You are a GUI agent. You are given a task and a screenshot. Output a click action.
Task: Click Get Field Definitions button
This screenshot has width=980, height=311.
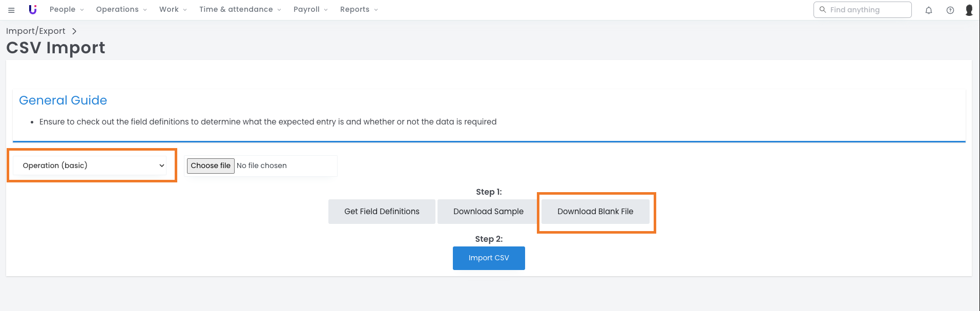pos(382,212)
